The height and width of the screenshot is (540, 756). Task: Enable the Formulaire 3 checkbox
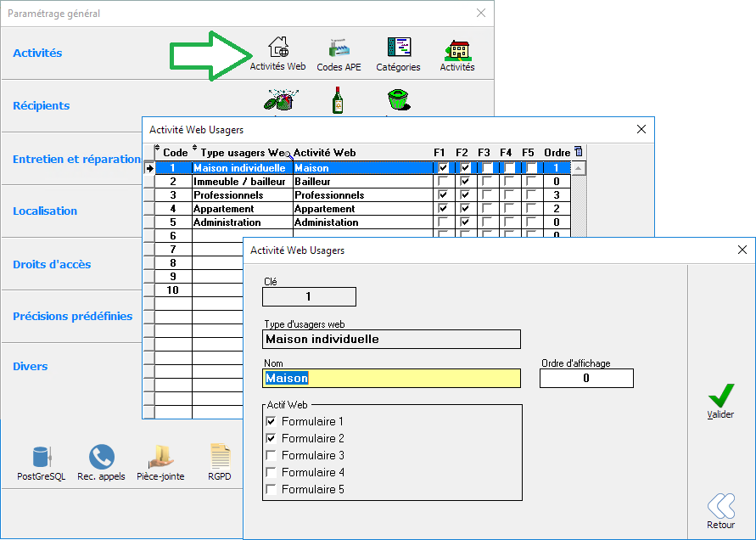click(271, 456)
